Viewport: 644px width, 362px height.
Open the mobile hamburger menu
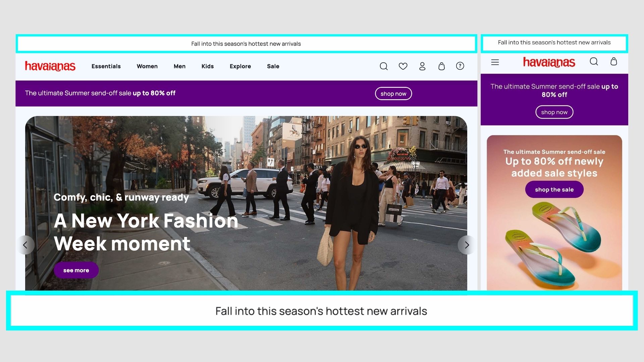(495, 62)
